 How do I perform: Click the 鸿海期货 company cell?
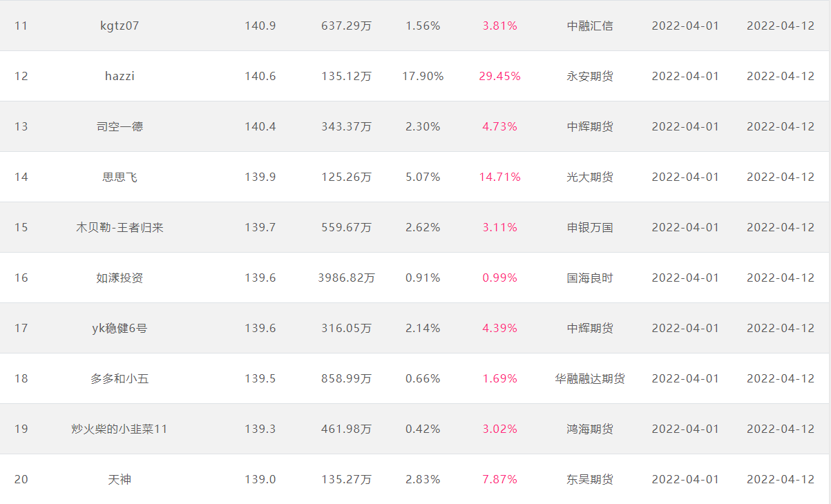[x=590, y=429]
